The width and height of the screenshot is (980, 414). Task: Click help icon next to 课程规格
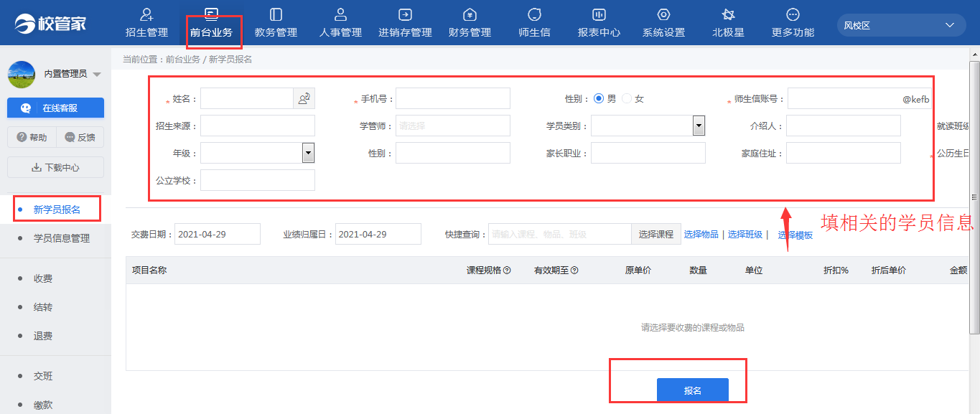(x=507, y=270)
